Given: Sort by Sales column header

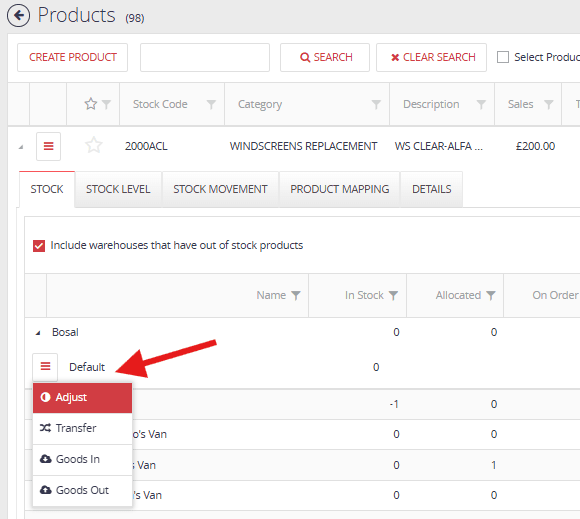Looking at the screenshot, I should coord(520,104).
